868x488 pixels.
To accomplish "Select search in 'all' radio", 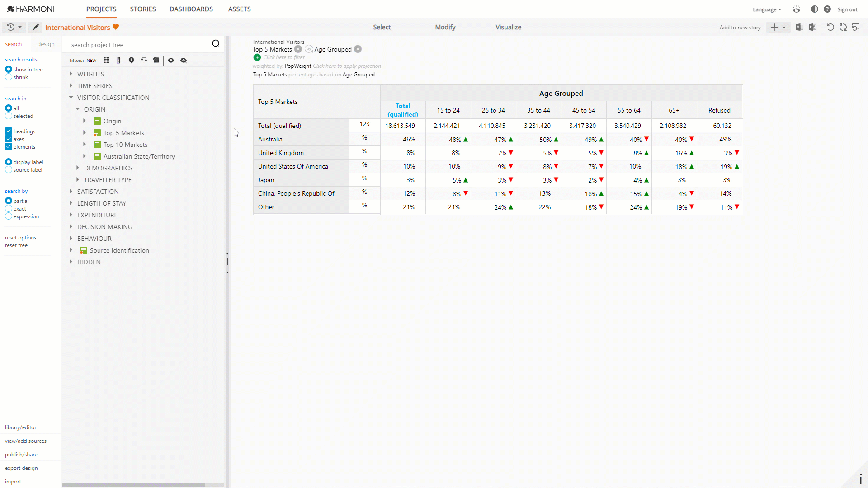I will coord(9,108).
